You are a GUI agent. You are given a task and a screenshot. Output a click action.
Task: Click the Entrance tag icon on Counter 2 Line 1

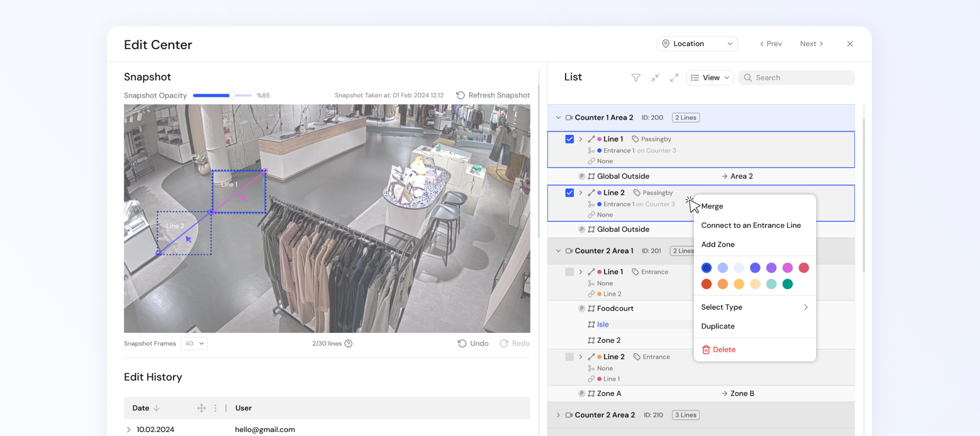[x=635, y=272]
